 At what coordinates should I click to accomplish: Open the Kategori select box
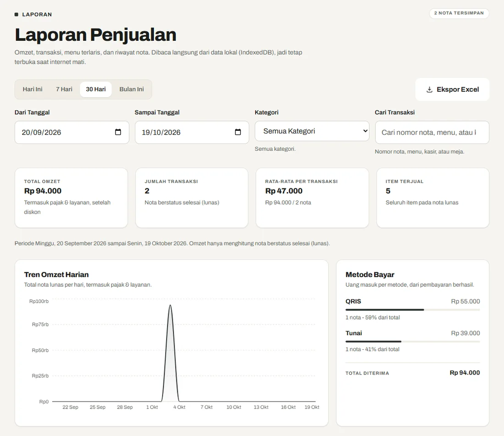tap(312, 131)
